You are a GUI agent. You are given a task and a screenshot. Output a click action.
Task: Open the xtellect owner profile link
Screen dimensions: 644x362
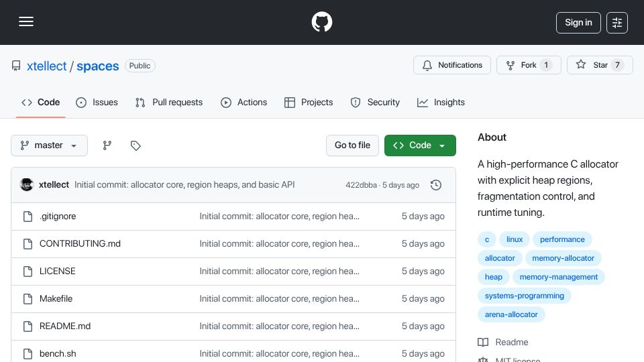(46, 66)
